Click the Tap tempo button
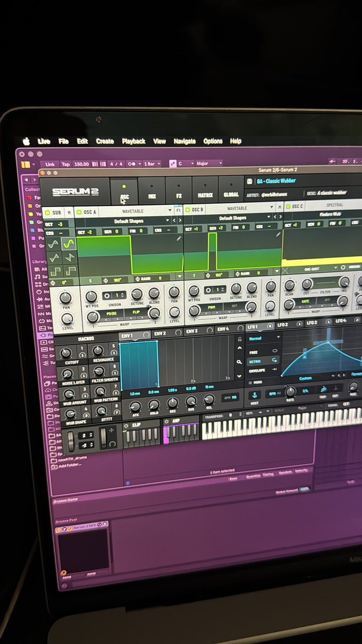362x644 pixels. click(x=65, y=164)
